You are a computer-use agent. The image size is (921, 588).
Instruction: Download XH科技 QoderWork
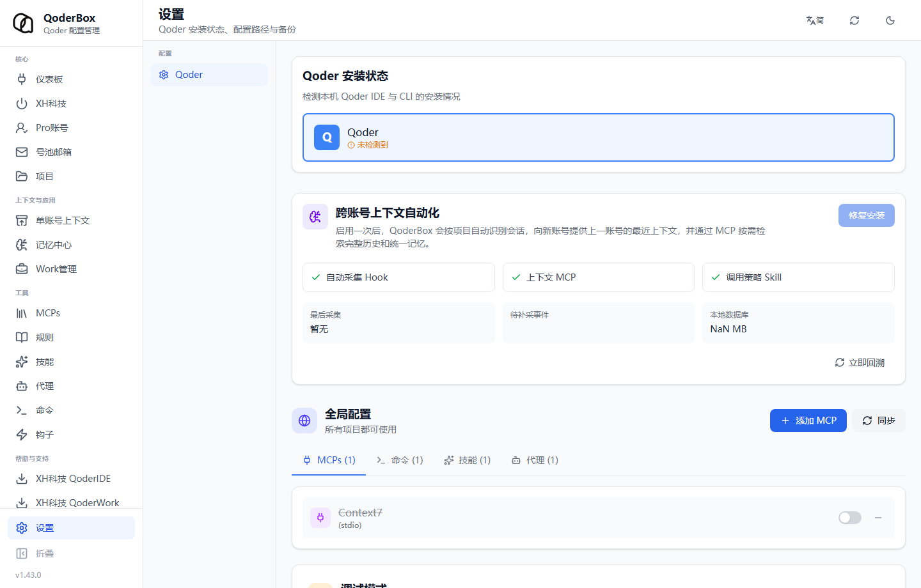tap(71, 503)
